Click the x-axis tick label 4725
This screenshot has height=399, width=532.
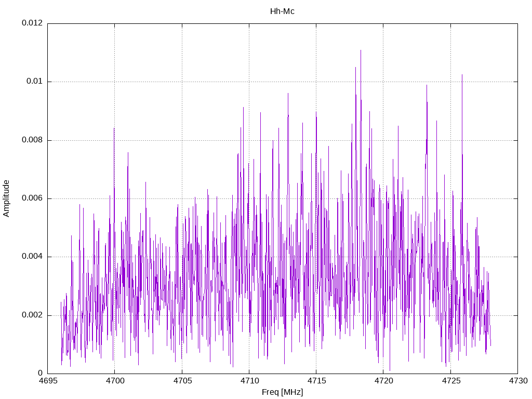tap(451, 381)
